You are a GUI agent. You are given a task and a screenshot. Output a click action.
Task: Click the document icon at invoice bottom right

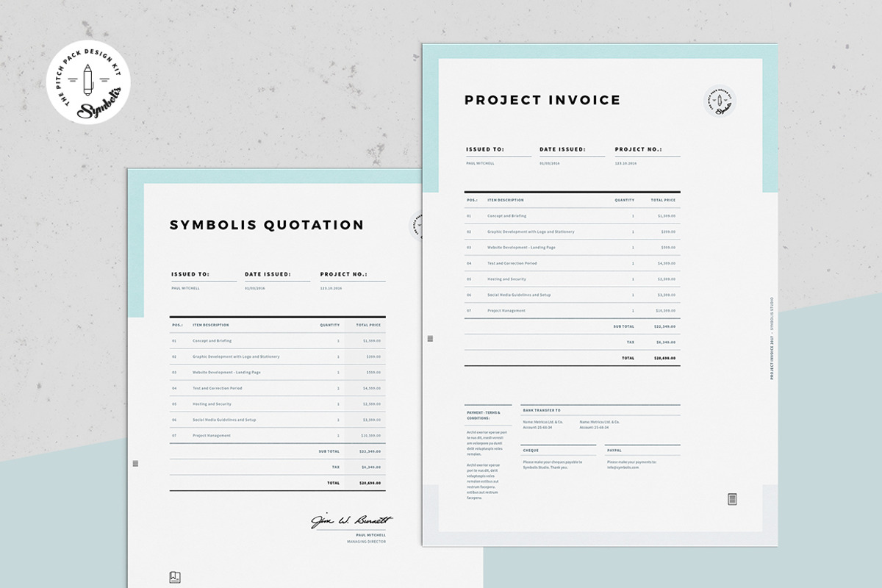731,499
